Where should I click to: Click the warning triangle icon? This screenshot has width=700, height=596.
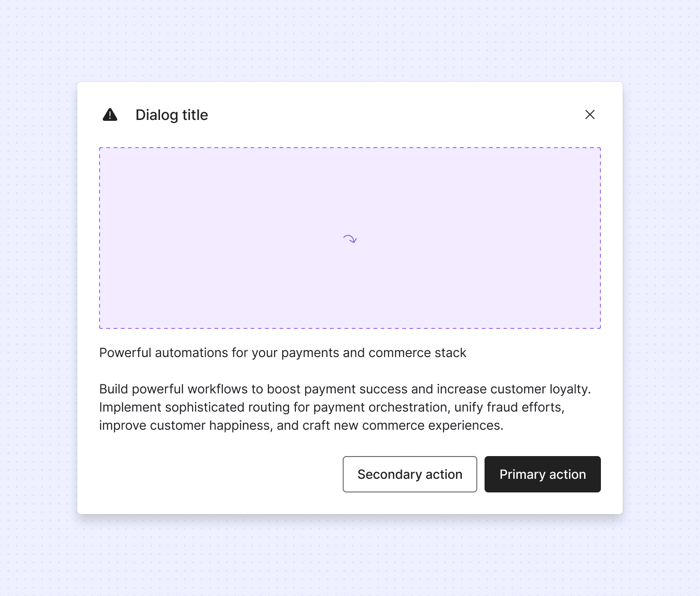110,115
